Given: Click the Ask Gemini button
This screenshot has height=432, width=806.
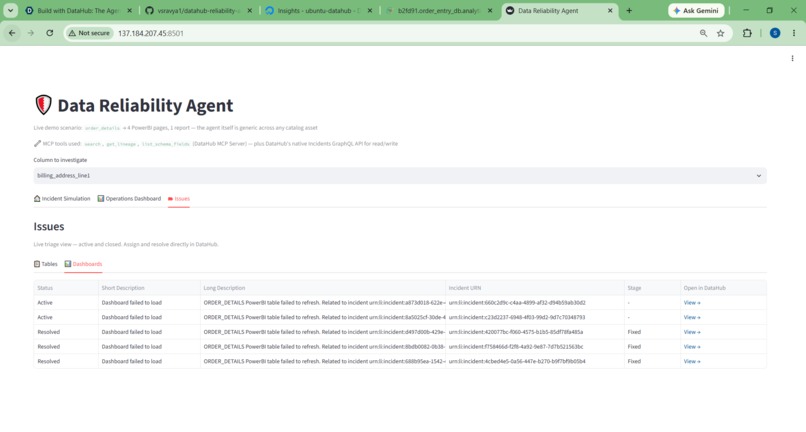Looking at the screenshot, I should coord(696,10).
